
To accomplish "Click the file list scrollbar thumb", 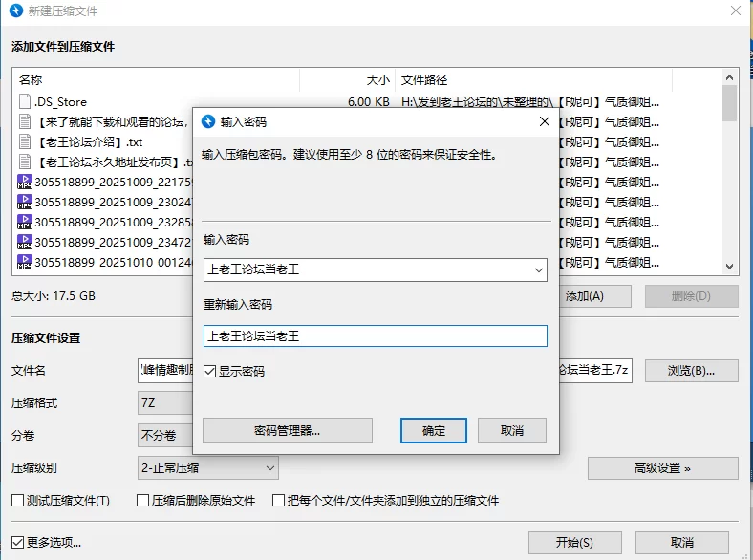I will point(729,103).
